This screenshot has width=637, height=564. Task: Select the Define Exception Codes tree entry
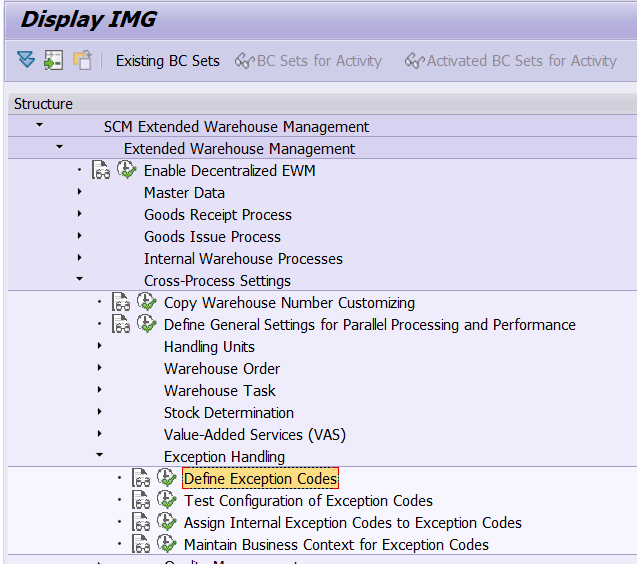260,479
